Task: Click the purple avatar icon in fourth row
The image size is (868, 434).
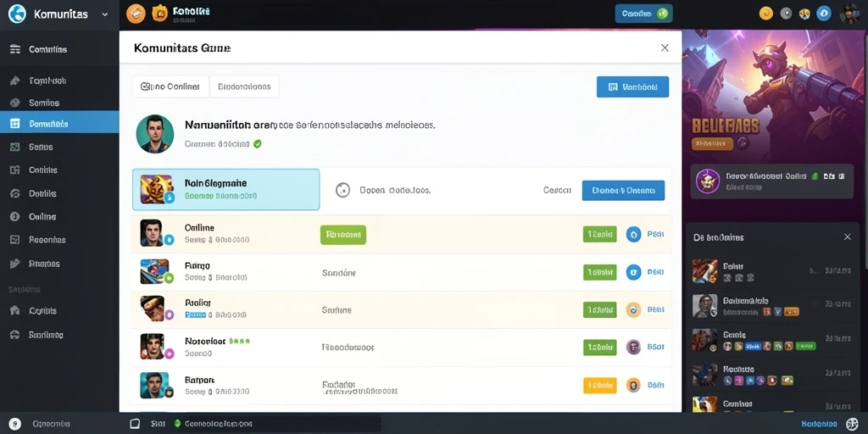Action: (633, 347)
